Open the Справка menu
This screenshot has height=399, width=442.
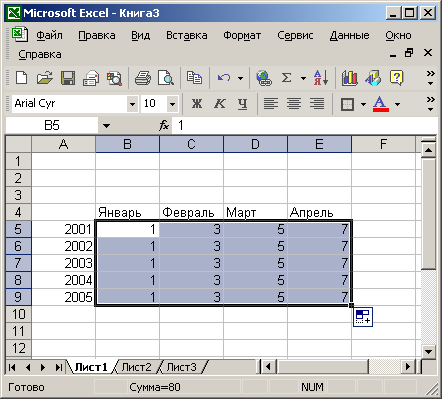40,54
